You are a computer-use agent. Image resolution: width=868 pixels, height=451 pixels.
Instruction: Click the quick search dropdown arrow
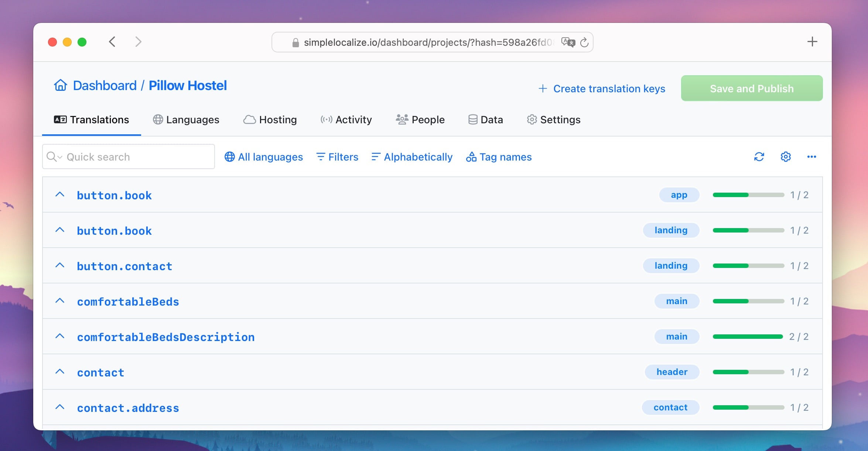tap(60, 157)
